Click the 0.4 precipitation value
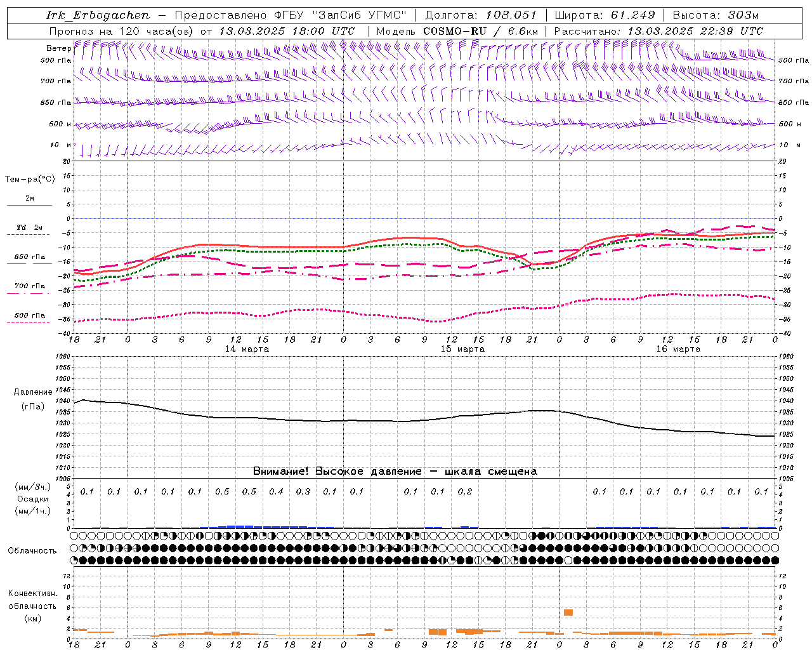812x650 pixels. (x=276, y=491)
